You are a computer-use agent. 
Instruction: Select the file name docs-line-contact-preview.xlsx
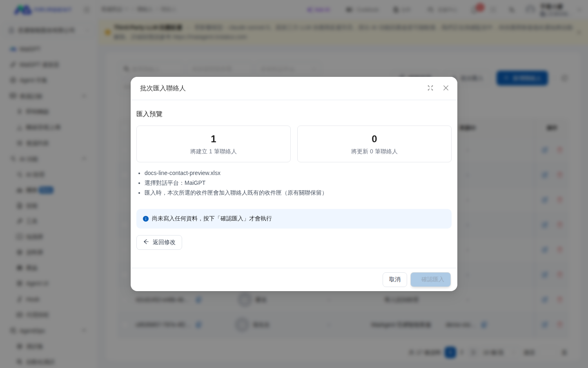[x=183, y=173]
